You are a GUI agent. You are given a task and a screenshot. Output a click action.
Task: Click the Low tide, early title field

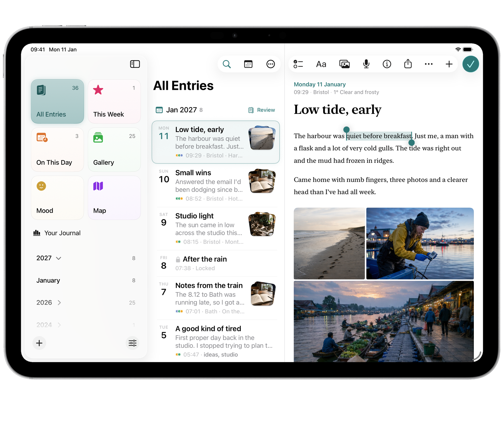pyautogui.click(x=338, y=110)
